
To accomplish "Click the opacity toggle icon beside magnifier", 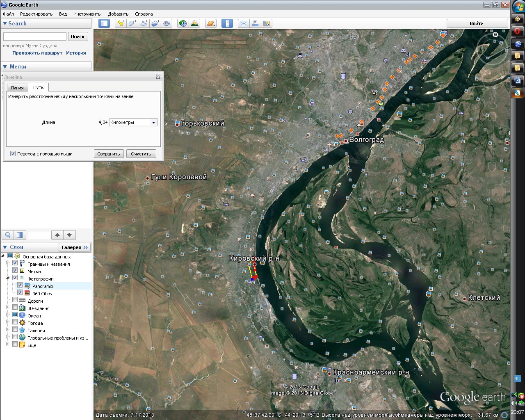I will [x=19, y=235].
